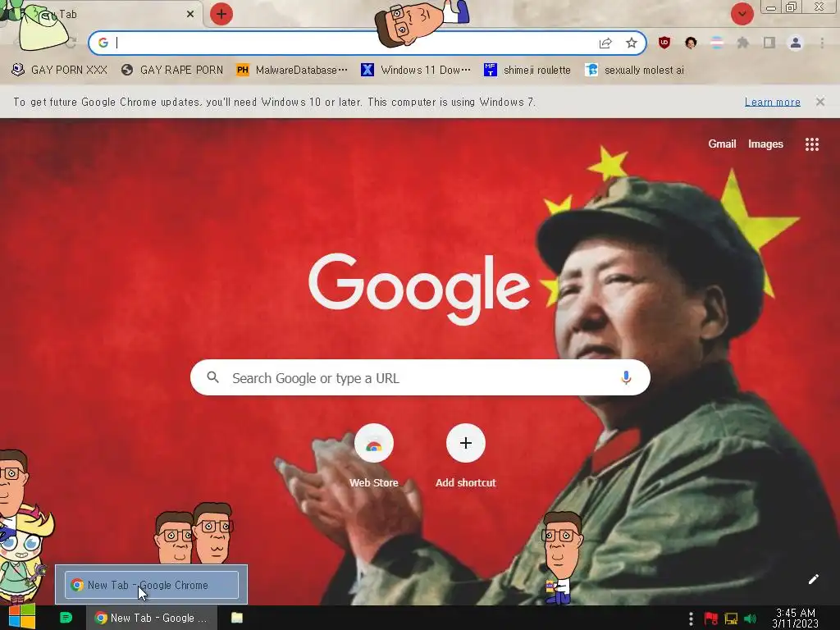The image size is (840, 630).
Task: Follow the Learn more link in infobar
Action: click(x=773, y=102)
